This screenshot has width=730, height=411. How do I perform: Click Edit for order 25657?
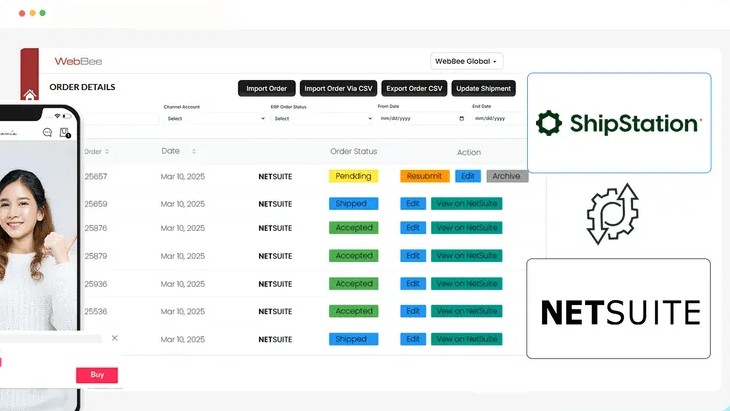tap(468, 176)
